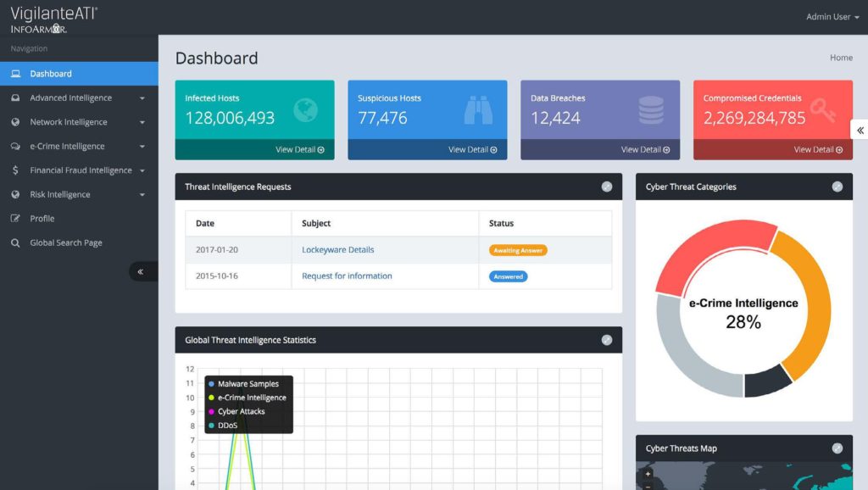Select the dark navy donut chart segment
868x490 pixels.
click(x=768, y=382)
